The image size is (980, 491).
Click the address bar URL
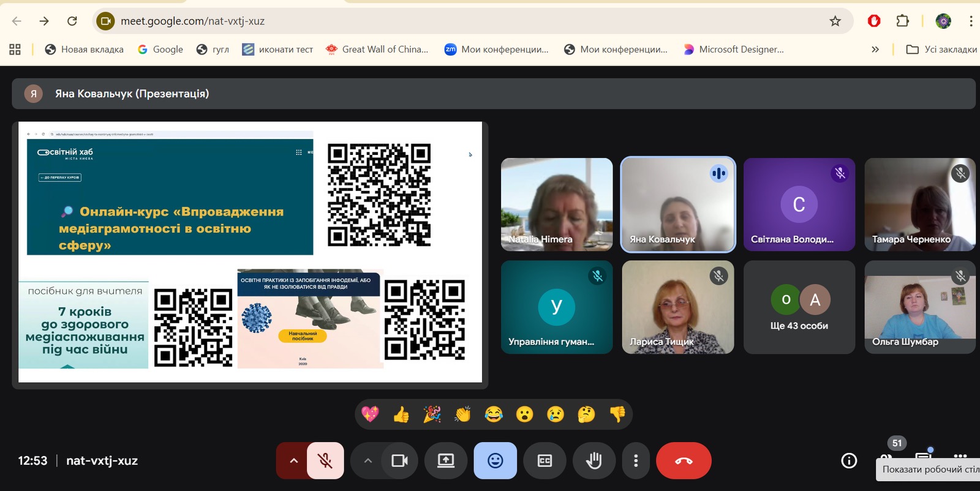[192, 21]
